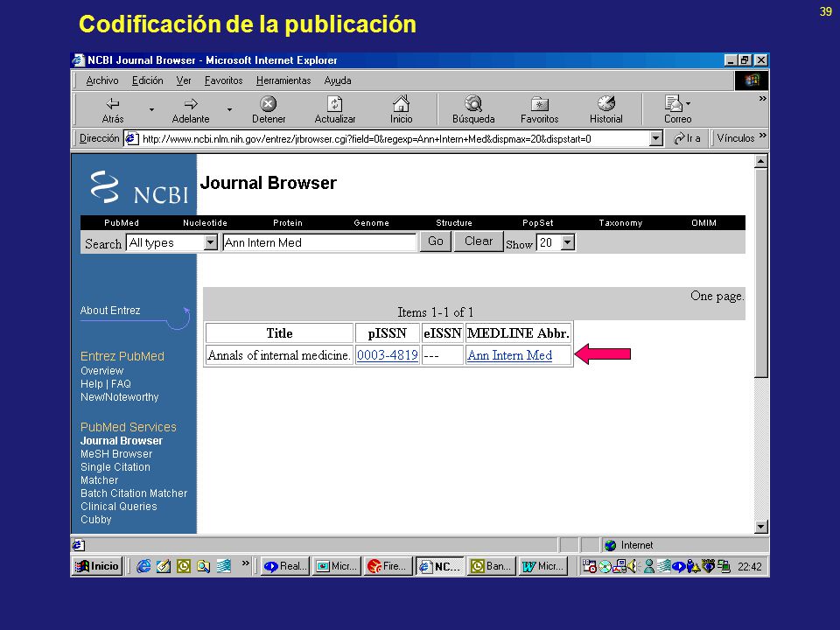Screen dimensions: 840x630
Task: Go back with the Atrás button
Action: (113, 109)
